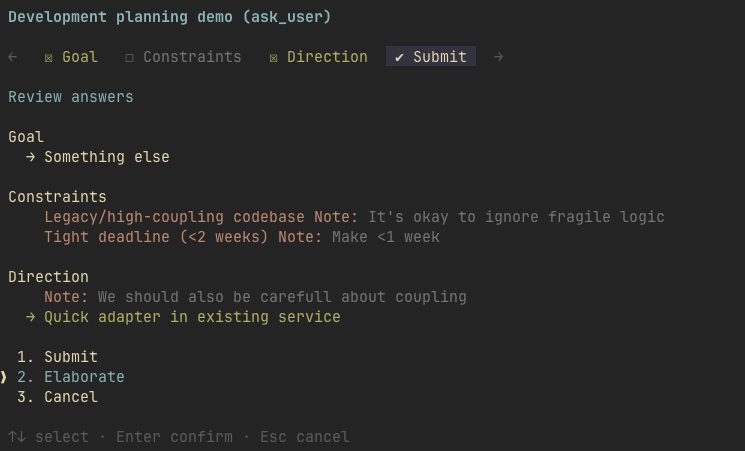This screenshot has width=745, height=451.
Task: Open the Direction tab
Action: [318, 57]
